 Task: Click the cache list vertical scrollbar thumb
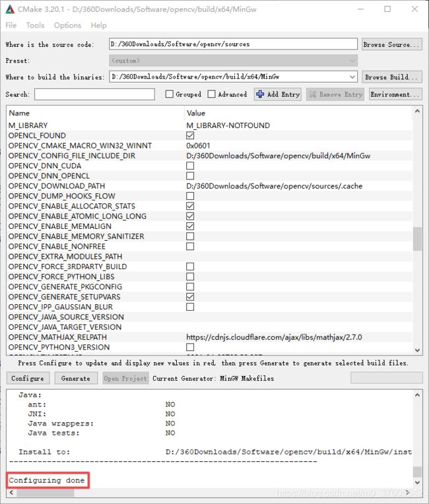click(417, 239)
